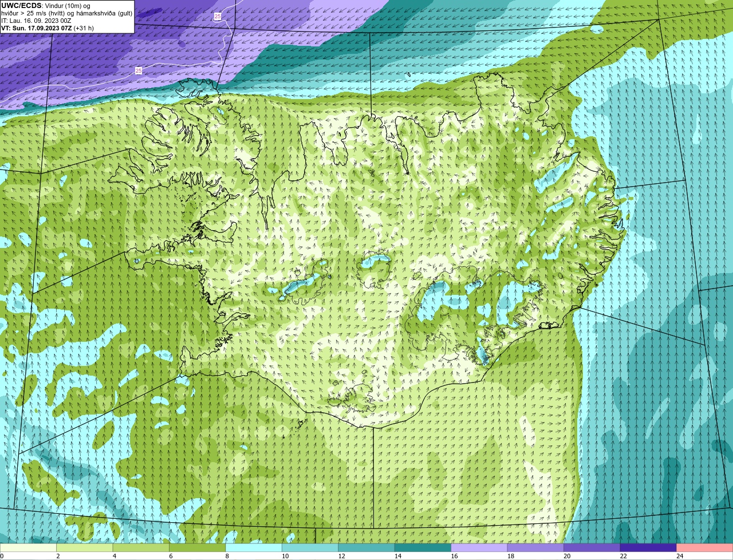Click the 10–12 m/s turquoise legend swatch
733x560 pixels.
tap(311, 547)
